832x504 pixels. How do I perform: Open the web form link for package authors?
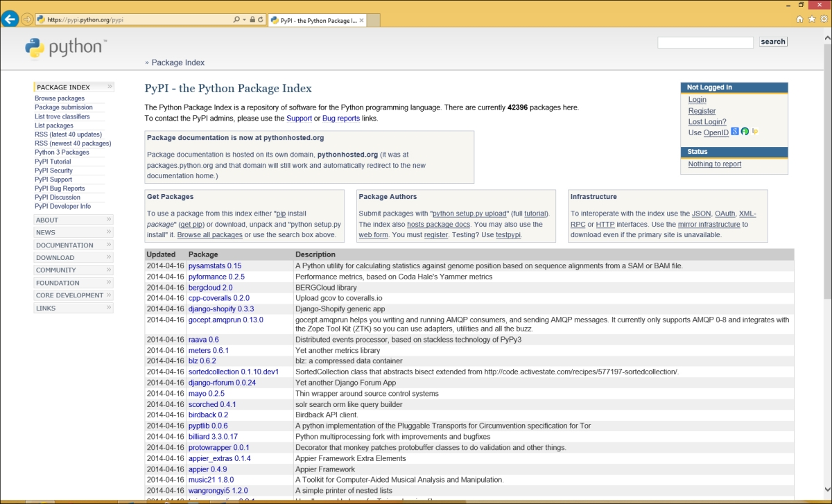[x=373, y=235]
